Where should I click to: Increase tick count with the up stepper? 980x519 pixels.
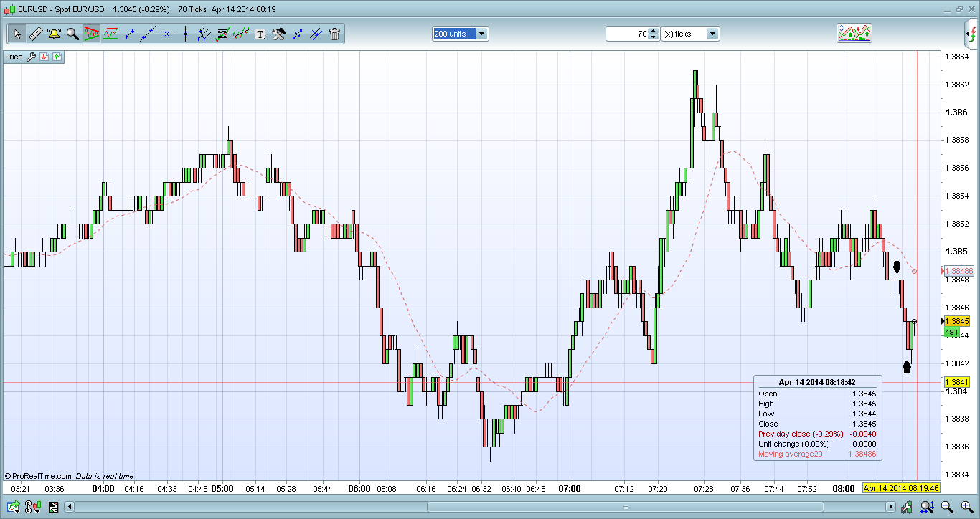(x=653, y=31)
